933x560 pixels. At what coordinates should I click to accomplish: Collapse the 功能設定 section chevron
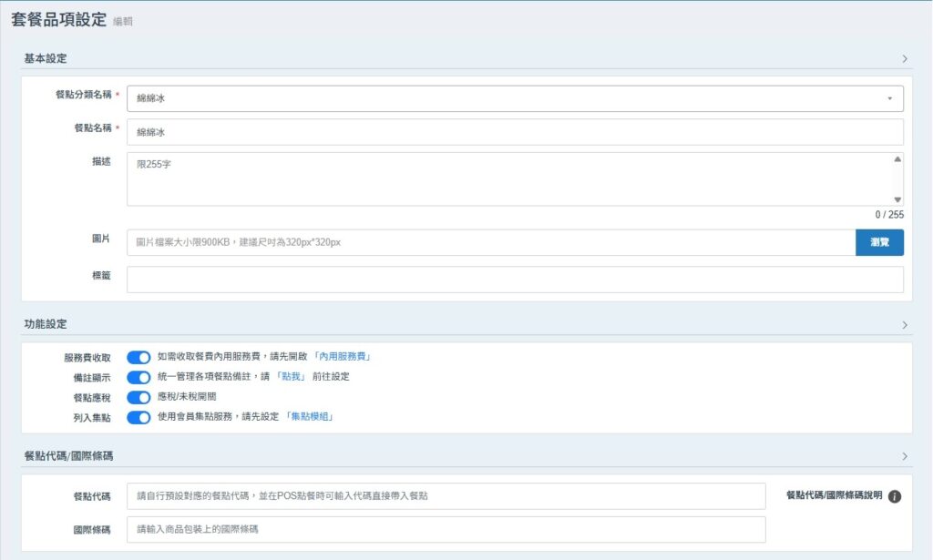904,324
